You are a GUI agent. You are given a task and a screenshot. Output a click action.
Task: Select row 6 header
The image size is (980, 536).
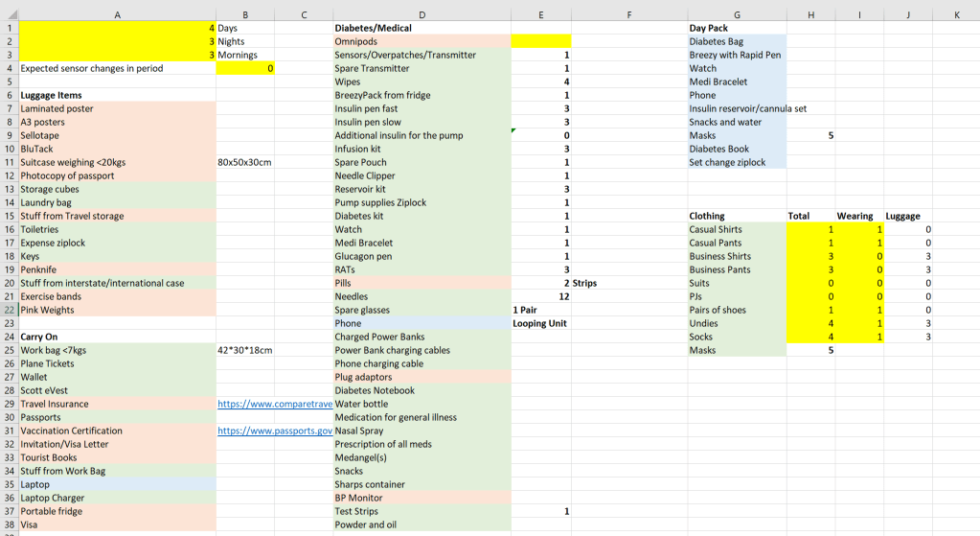coord(9,95)
